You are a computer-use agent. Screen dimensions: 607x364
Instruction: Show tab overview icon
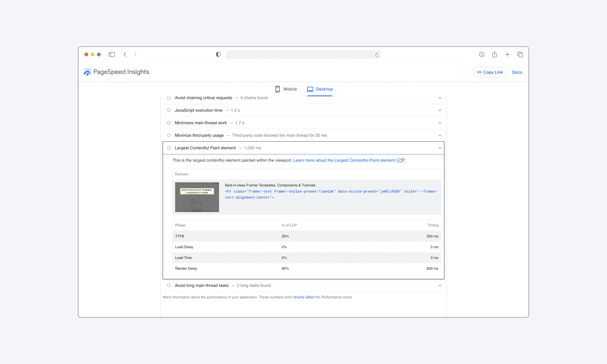(x=520, y=55)
